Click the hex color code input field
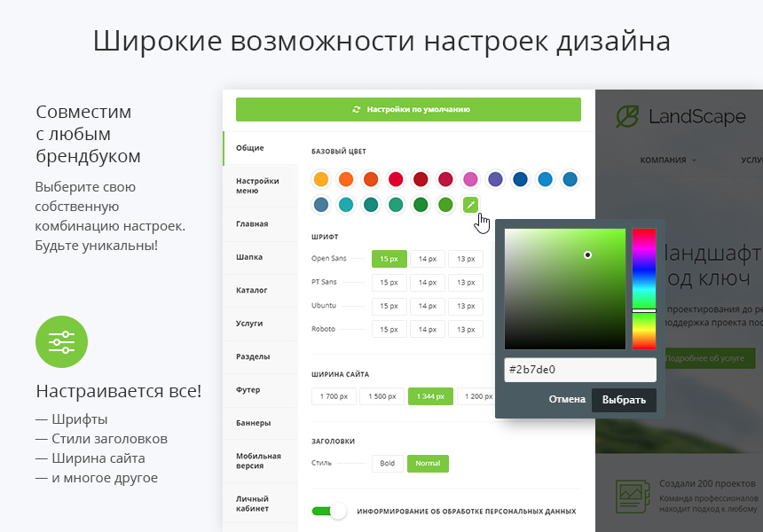The width and height of the screenshot is (763, 532). (579, 370)
